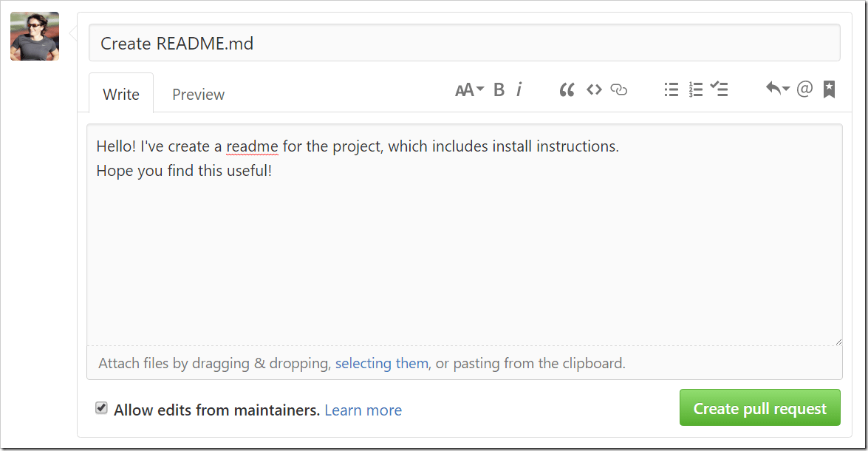868x451 pixels.
Task: Open the saved replies dropdown
Action: [776, 89]
